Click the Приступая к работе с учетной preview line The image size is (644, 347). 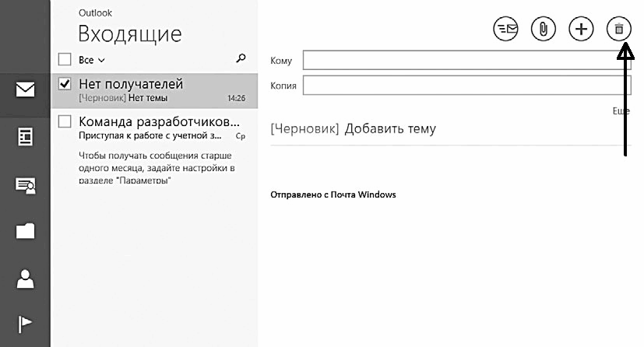pyautogui.click(x=150, y=135)
